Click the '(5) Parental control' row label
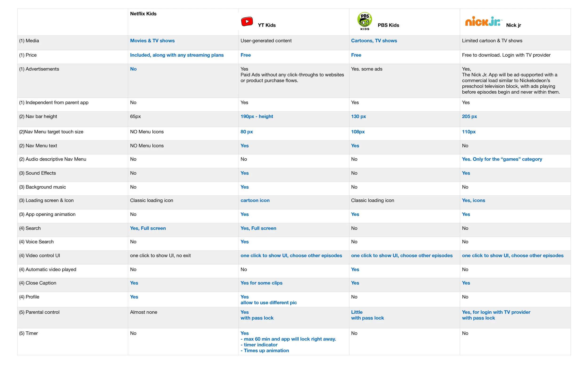Image resolution: width=588 pixels, height=380 pixels. 39,312
